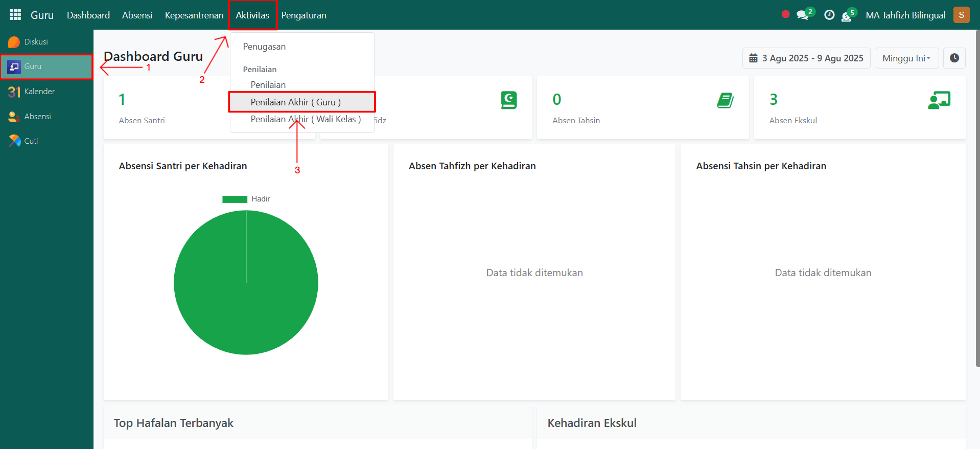Image resolution: width=980 pixels, height=449 pixels.
Task: Click the clock activities icon in navbar
Action: click(x=829, y=15)
